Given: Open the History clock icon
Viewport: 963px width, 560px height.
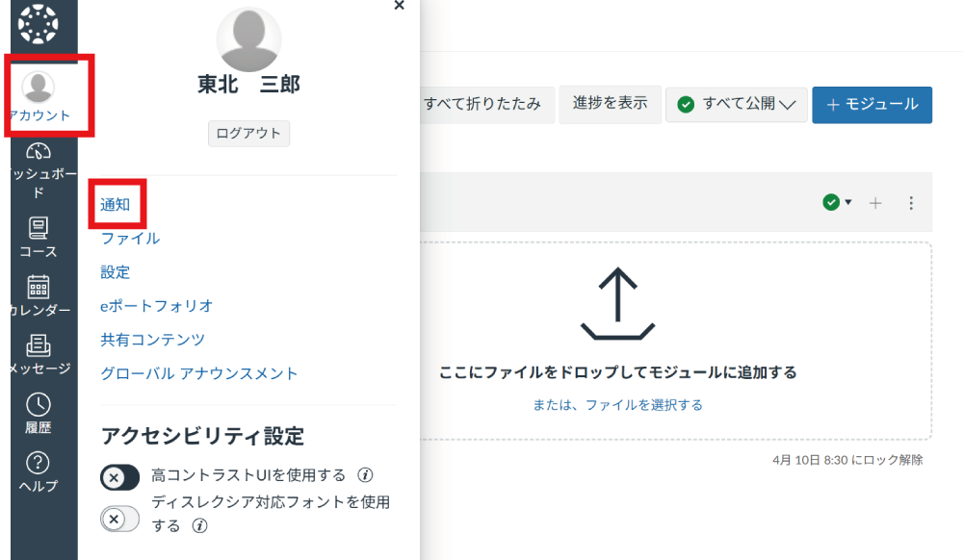Looking at the screenshot, I should (39, 404).
